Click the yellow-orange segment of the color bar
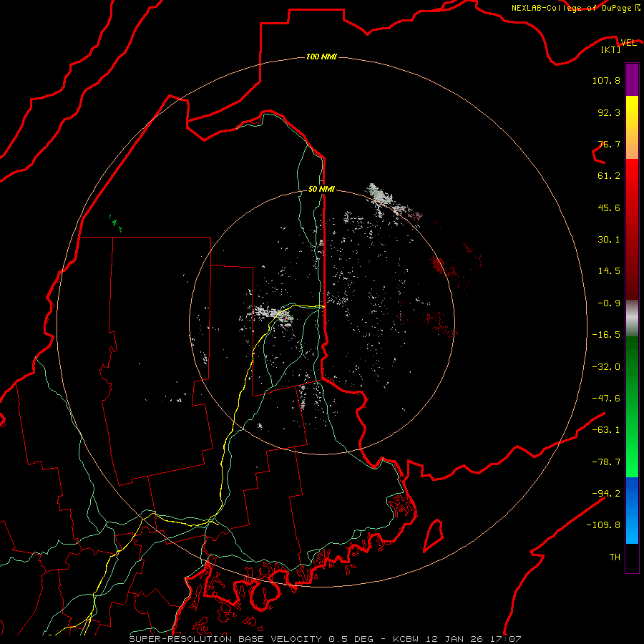644x644 pixels. [632, 127]
